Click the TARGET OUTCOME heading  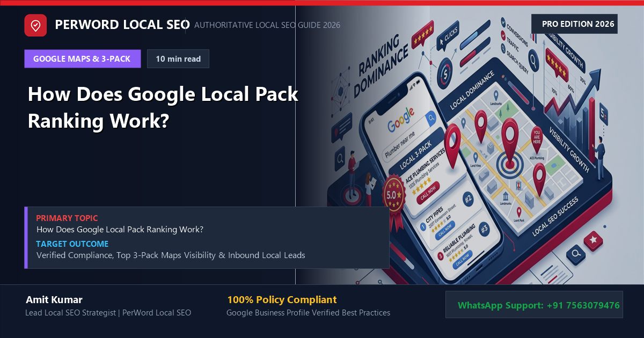pyautogui.click(x=72, y=244)
